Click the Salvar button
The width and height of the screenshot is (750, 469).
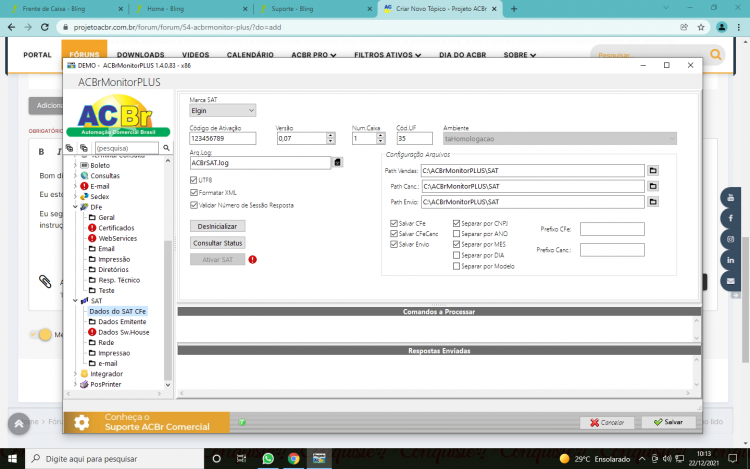pyautogui.click(x=669, y=422)
